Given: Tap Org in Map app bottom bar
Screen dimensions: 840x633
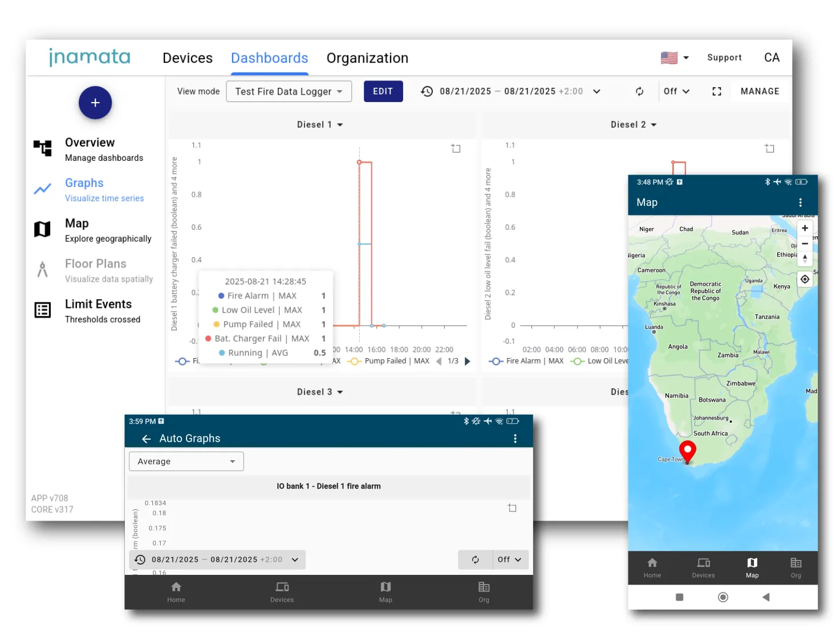Looking at the screenshot, I should pos(796,568).
